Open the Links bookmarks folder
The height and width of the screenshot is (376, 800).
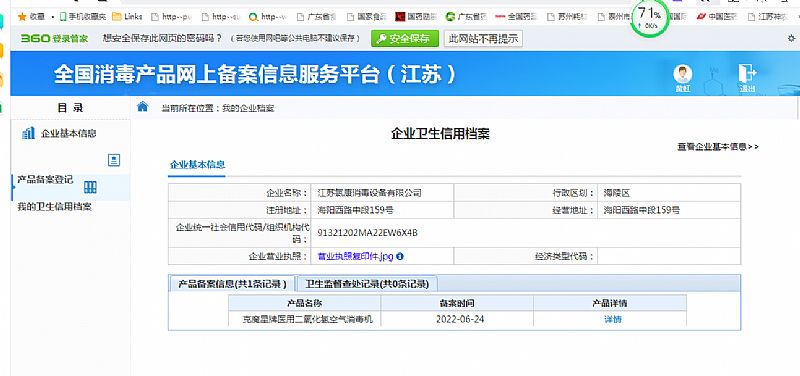(x=128, y=17)
